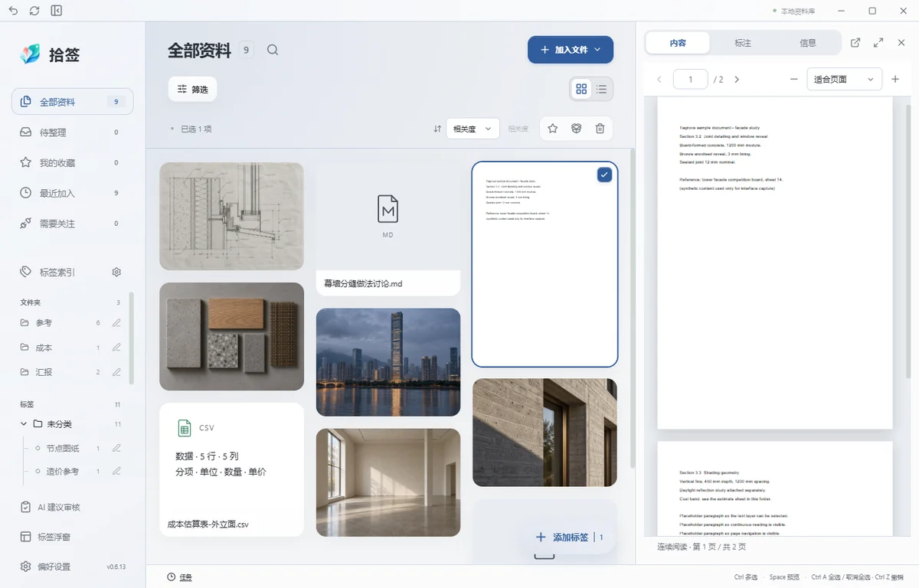Image resolution: width=919 pixels, height=588 pixels.
Task: Open search with the magnifier icon
Action: click(273, 50)
